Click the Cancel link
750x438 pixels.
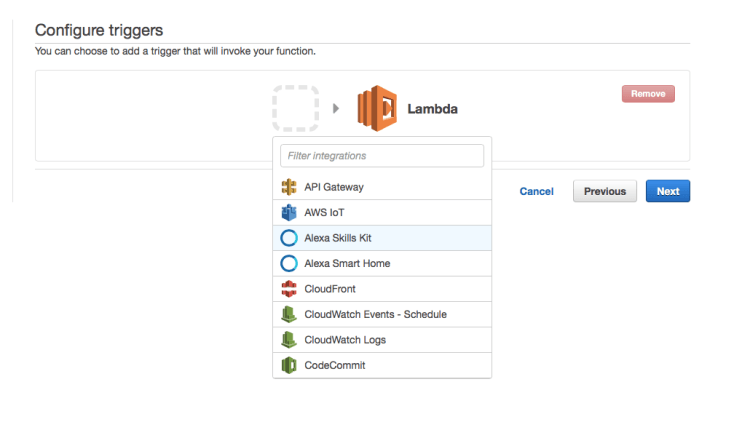pos(536,191)
